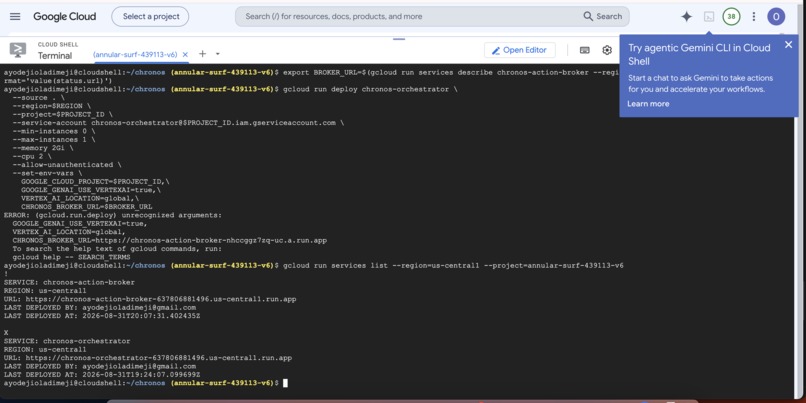Expand the terminal tab dropdown arrow
Screen dimensions: 806x403
(x=217, y=54)
